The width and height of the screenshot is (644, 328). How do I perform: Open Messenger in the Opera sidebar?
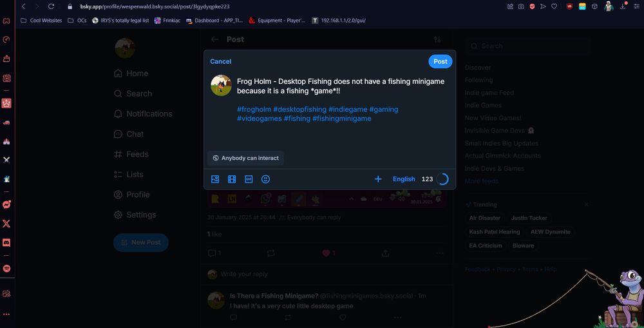click(x=6, y=204)
